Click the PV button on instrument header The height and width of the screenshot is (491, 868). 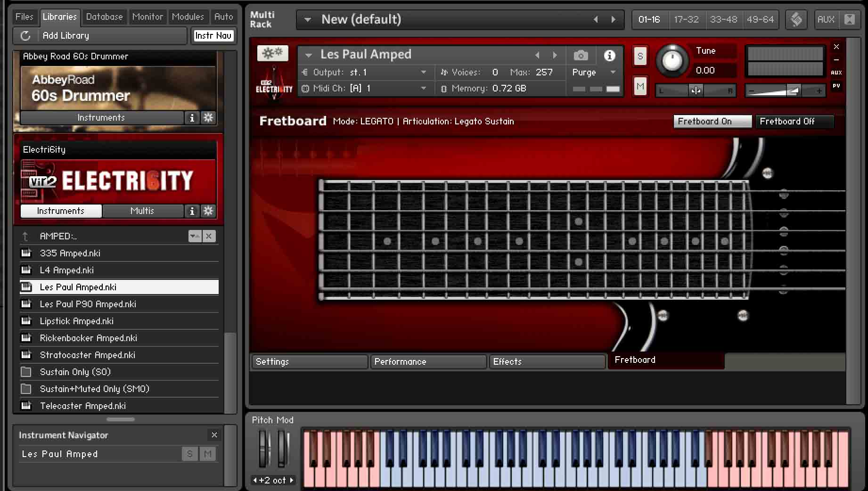[836, 86]
